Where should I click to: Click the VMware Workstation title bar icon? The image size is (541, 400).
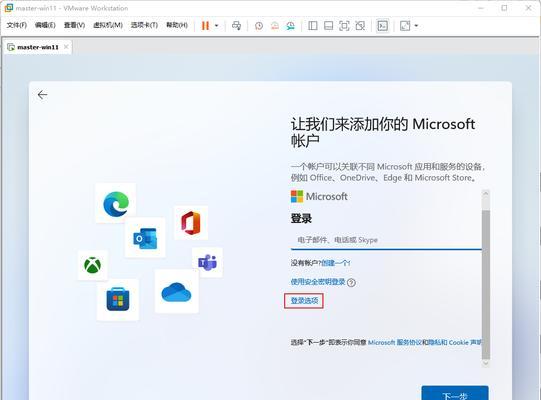(x=9, y=8)
